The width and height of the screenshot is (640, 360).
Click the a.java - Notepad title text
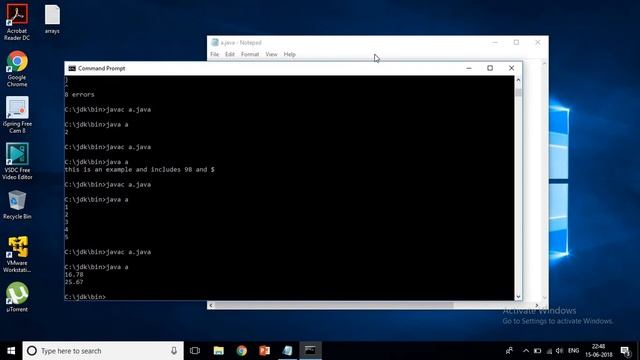pos(241,42)
